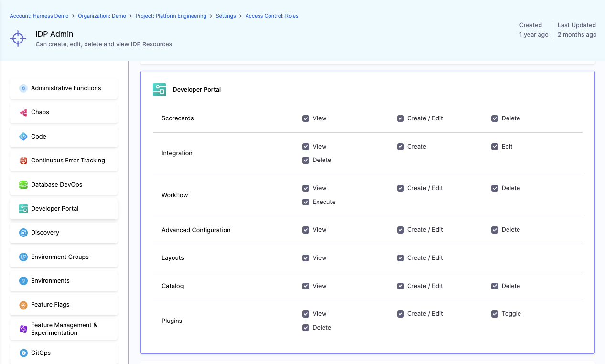Toggle Integration Delete checkbox
This screenshot has height=364, width=605.
coord(306,160)
